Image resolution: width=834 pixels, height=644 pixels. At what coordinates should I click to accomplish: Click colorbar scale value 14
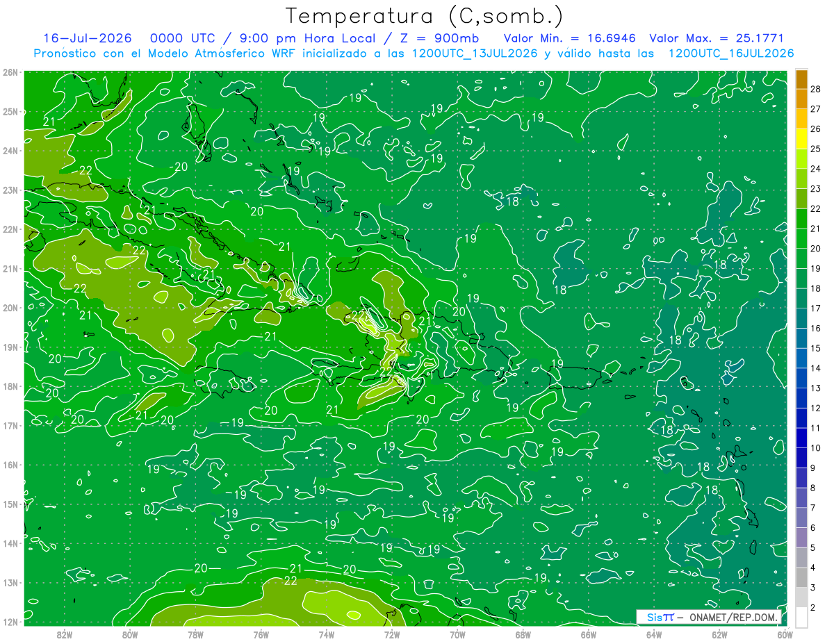click(815, 368)
